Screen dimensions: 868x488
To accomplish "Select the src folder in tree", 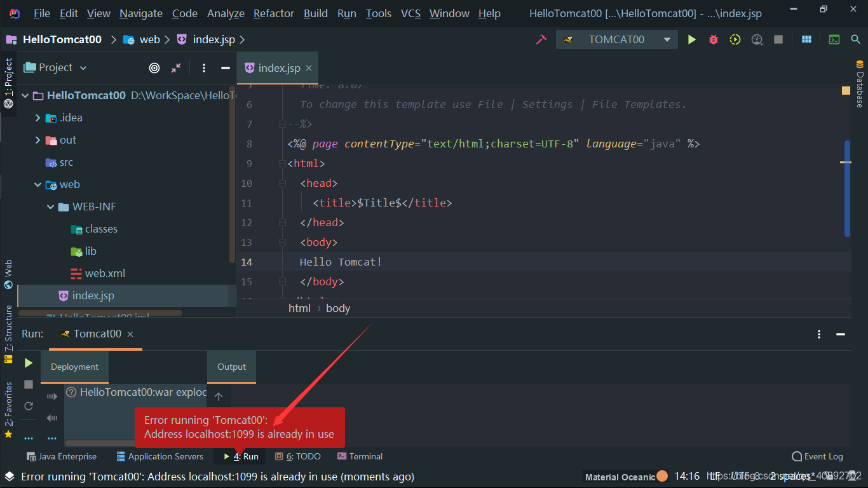I will tap(59, 163).
